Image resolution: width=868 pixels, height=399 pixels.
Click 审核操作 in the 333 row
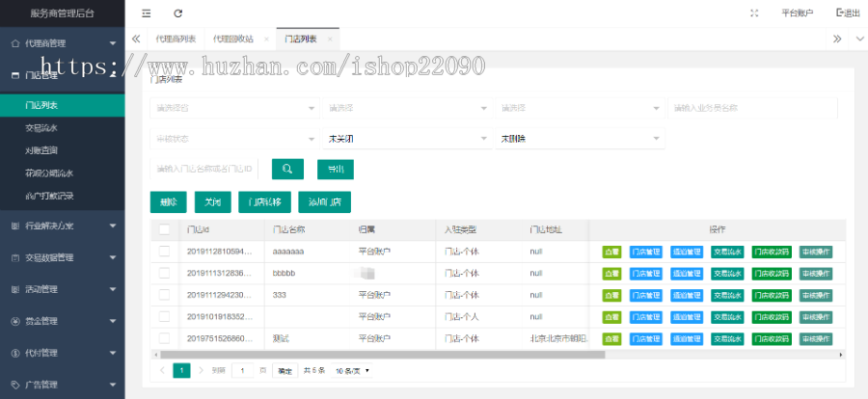816,296
